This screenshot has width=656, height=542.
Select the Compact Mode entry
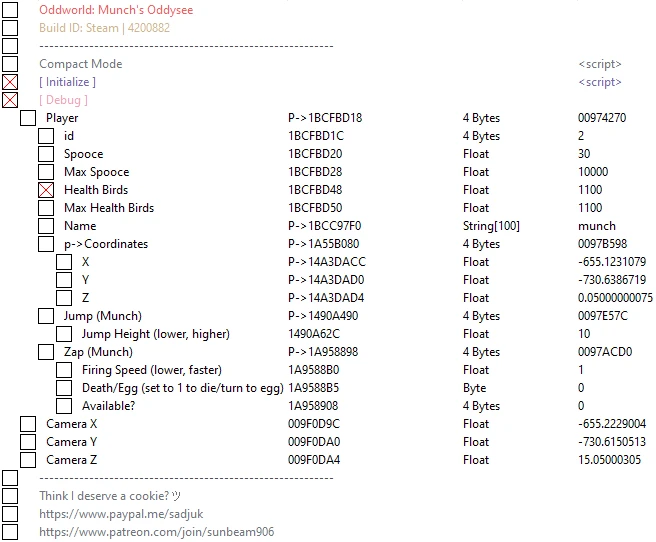pos(81,64)
